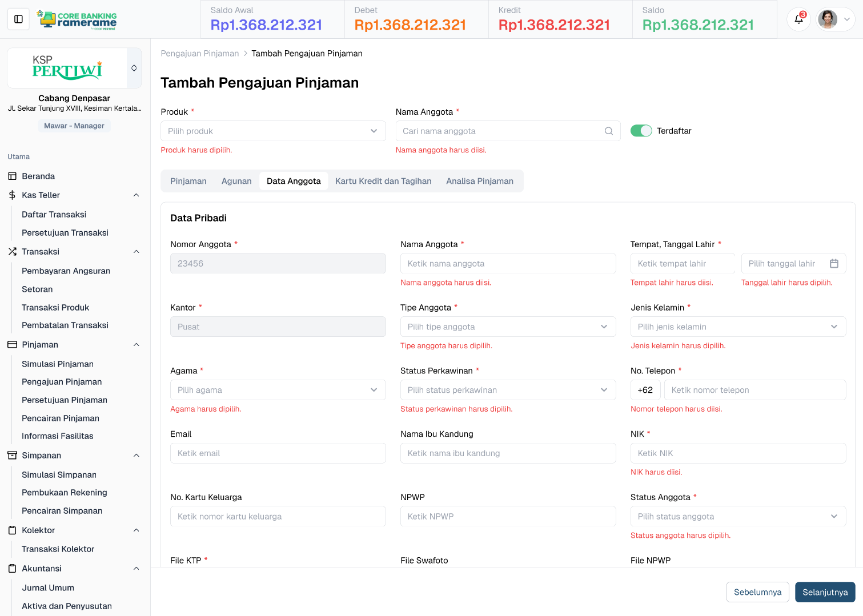Click the Core Banking Frameframe logo

tap(77, 19)
